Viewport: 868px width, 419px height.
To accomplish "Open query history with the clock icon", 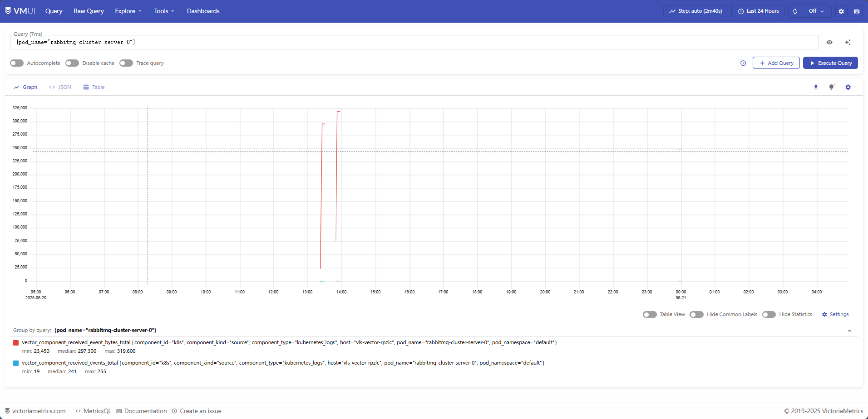I will tap(743, 63).
